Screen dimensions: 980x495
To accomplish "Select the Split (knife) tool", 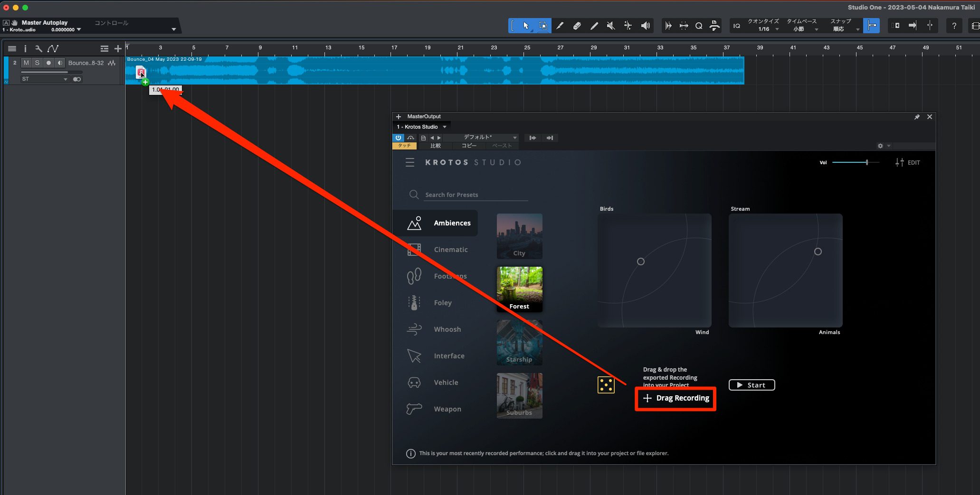I will [x=560, y=26].
